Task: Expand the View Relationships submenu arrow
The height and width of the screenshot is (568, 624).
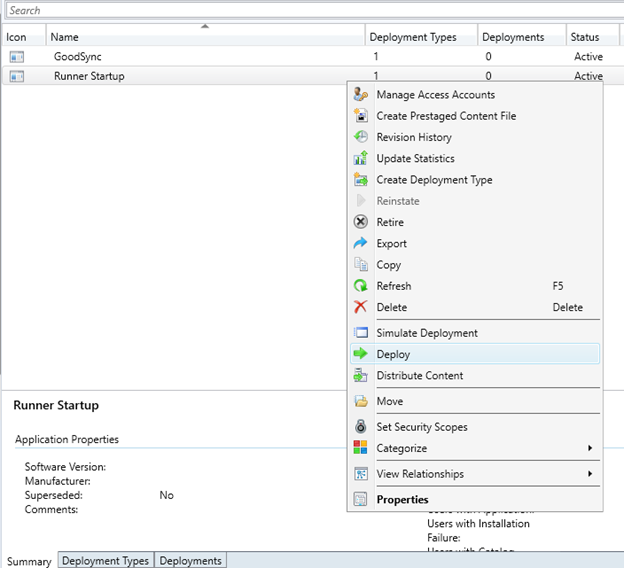Action: 590,474
